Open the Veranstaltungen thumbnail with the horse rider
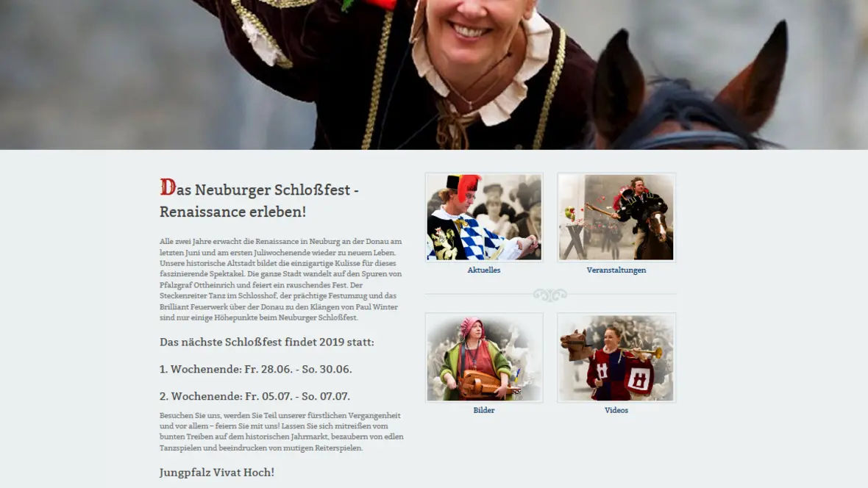Image resolution: width=868 pixels, height=488 pixels. coord(616,217)
